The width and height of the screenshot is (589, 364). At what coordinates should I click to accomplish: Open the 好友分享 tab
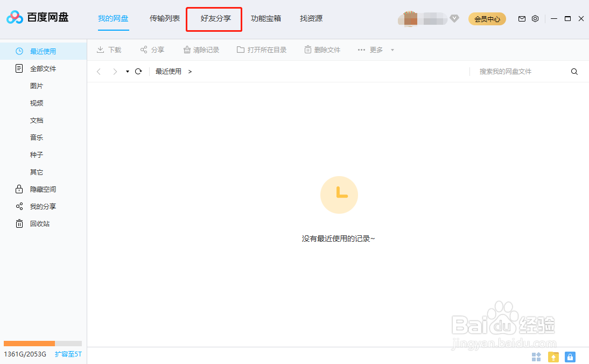(x=214, y=17)
